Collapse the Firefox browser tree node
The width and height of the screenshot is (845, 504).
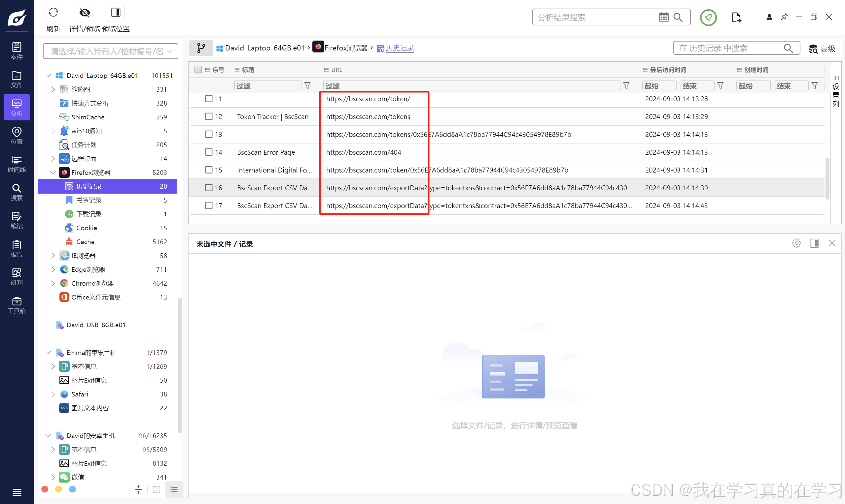tap(53, 173)
